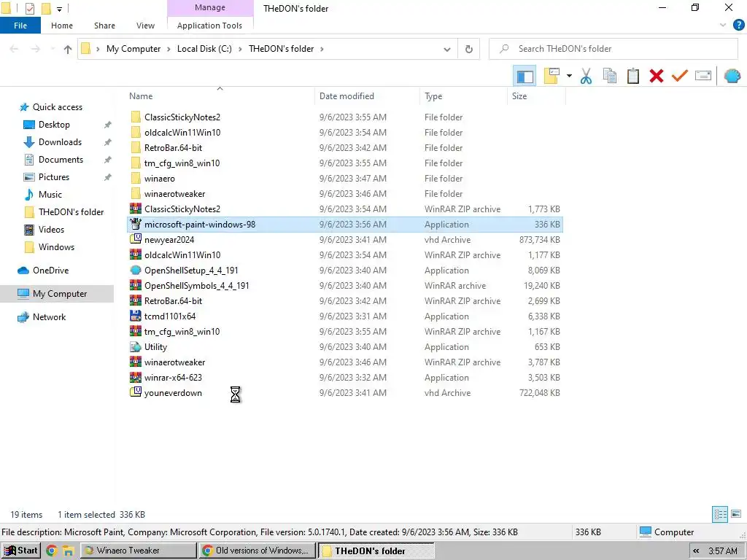The width and height of the screenshot is (747, 560).
Task: Expand the Folder Options dropdown arrow
Action: (569, 76)
